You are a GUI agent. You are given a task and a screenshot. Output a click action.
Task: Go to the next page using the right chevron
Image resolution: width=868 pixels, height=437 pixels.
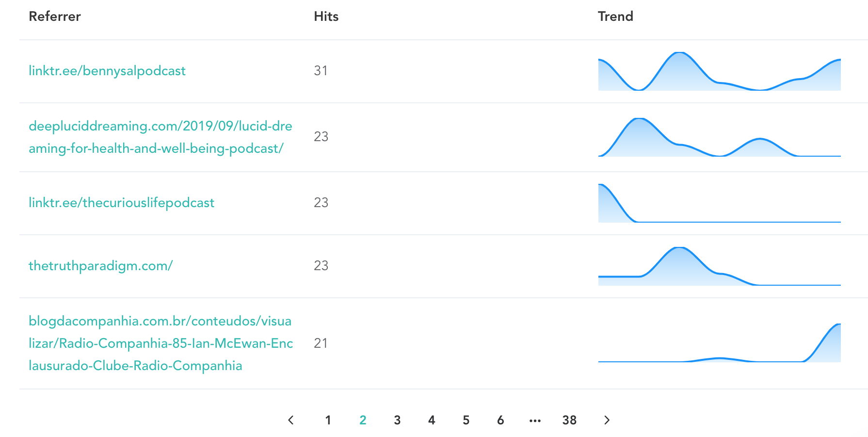(x=607, y=420)
